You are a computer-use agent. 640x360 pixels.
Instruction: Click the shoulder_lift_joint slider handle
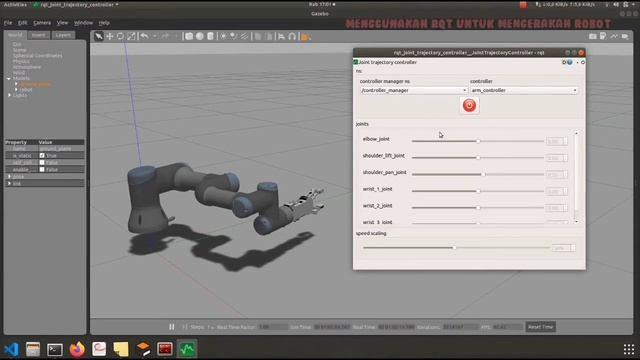[478, 158]
